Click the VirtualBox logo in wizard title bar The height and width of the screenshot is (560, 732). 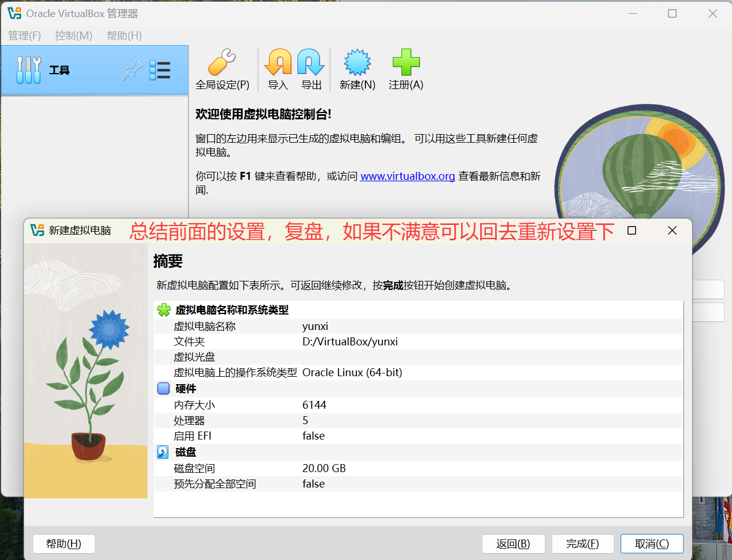(x=37, y=230)
